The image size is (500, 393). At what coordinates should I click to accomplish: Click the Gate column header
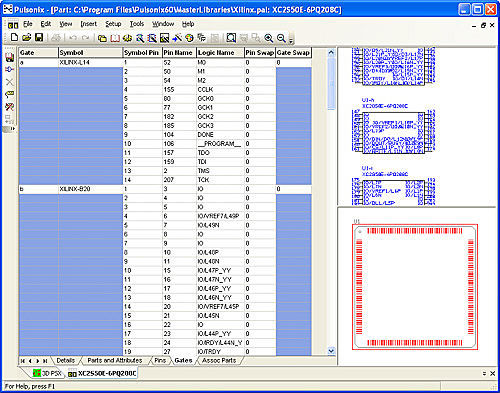(38, 53)
